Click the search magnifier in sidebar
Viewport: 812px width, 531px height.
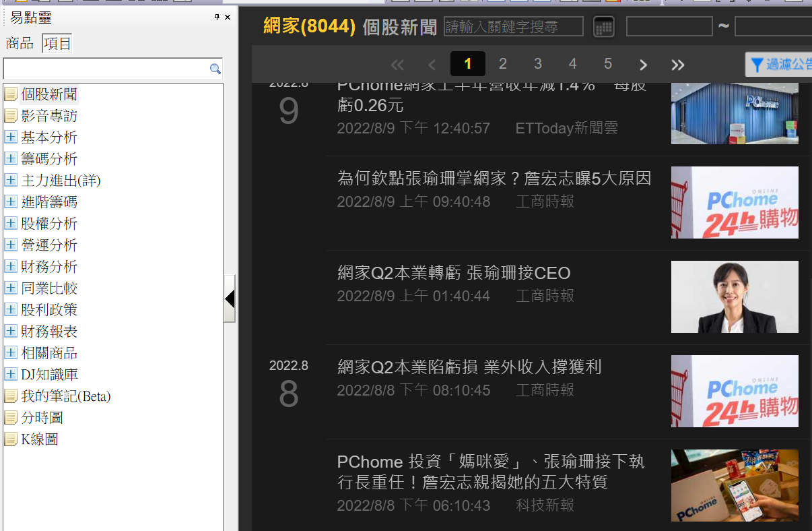[215, 69]
